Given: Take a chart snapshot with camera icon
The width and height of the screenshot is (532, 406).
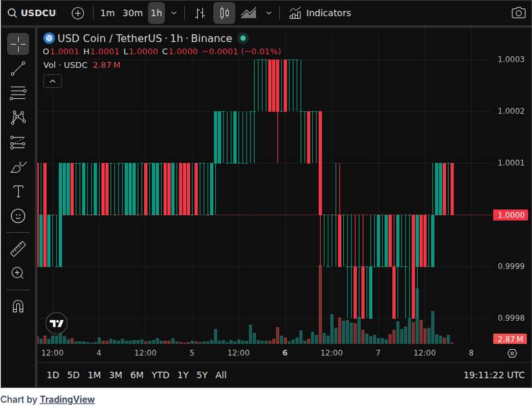Looking at the screenshot, I should (518, 14).
